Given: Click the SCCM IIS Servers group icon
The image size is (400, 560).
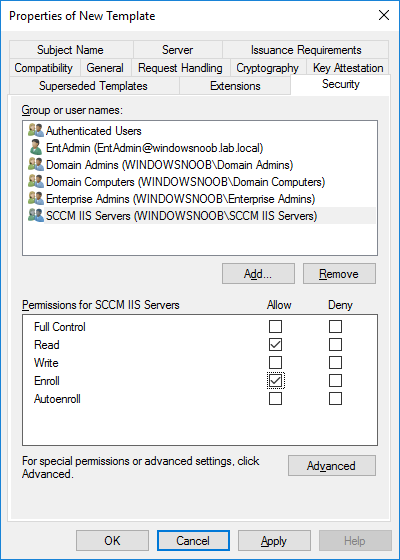Looking at the screenshot, I should (x=36, y=216).
